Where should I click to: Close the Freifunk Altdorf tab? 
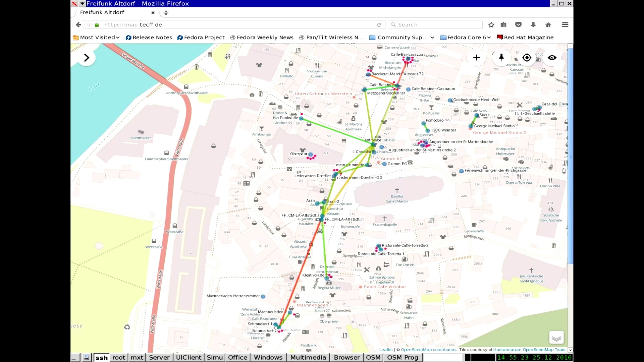click(153, 13)
